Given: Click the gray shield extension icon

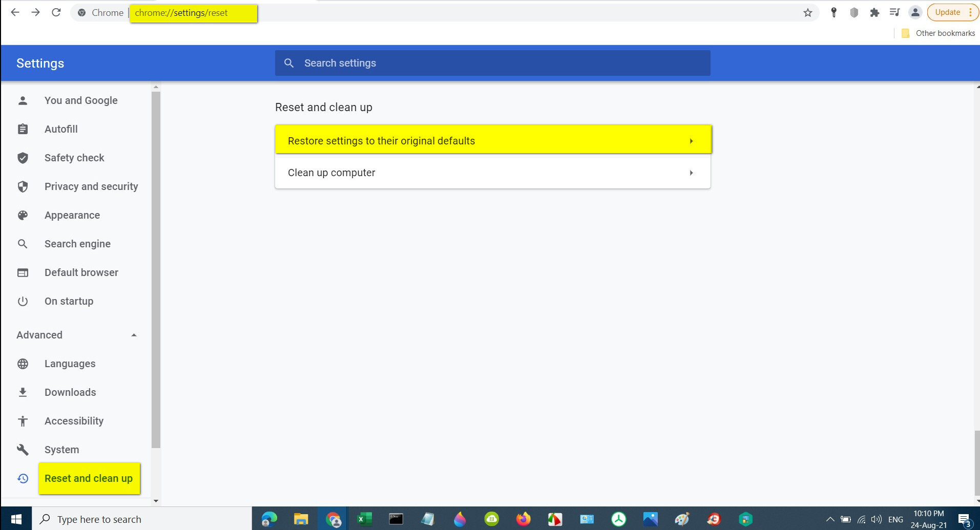Looking at the screenshot, I should [x=854, y=13].
